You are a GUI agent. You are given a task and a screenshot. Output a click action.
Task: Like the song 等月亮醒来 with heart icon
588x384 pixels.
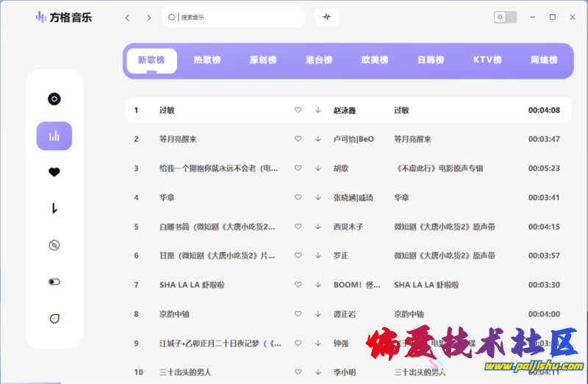click(298, 139)
